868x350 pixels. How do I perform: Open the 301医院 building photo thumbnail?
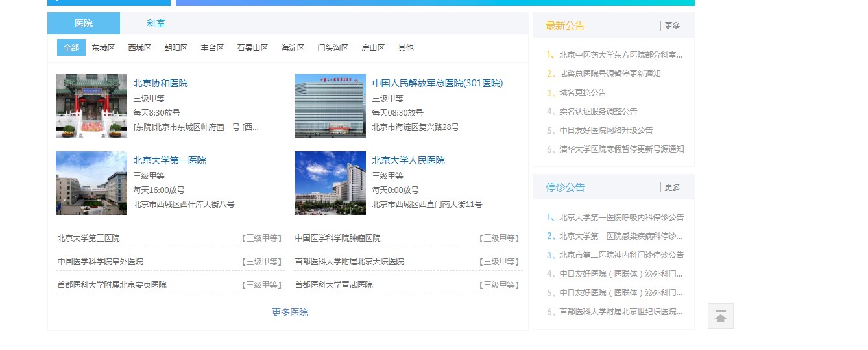click(330, 106)
